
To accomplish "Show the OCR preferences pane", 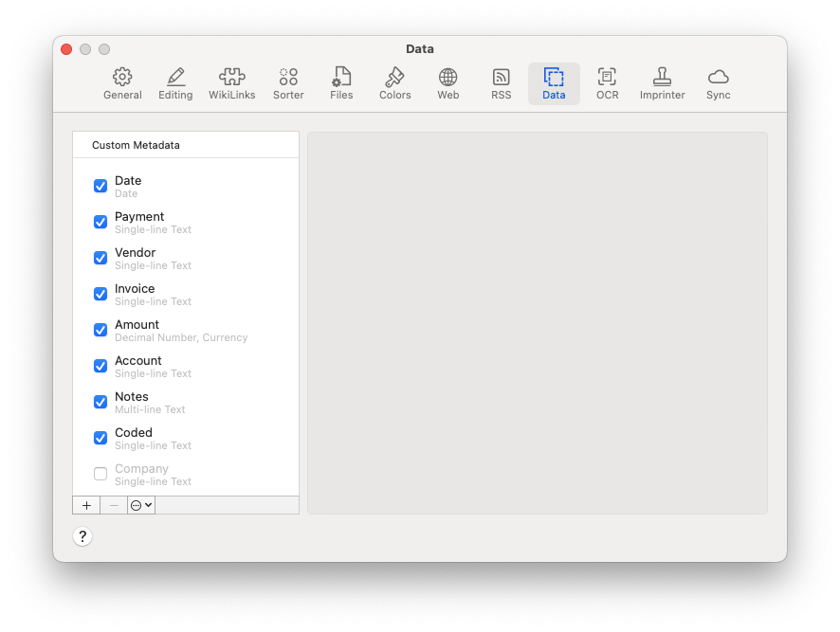I will (x=607, y=83).
